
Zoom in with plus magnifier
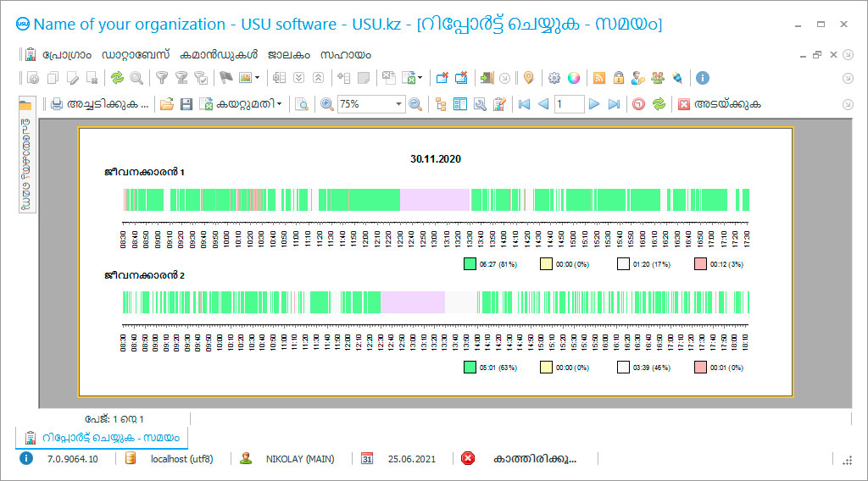point(327,104)
